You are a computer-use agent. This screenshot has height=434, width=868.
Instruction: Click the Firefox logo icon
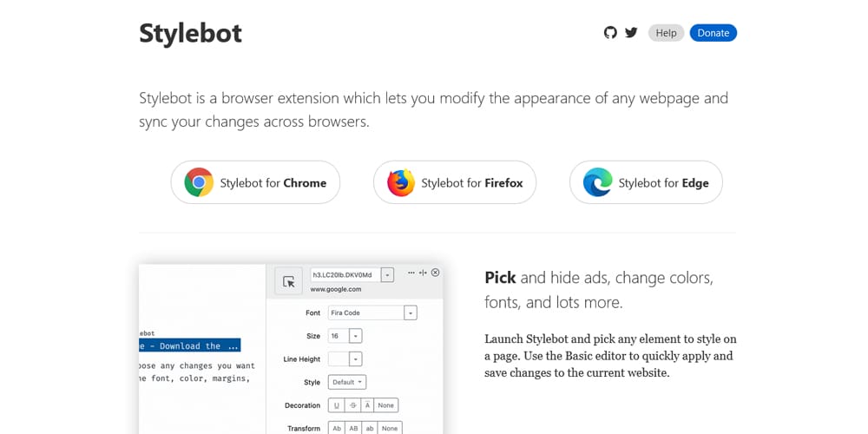coord(401,182)
